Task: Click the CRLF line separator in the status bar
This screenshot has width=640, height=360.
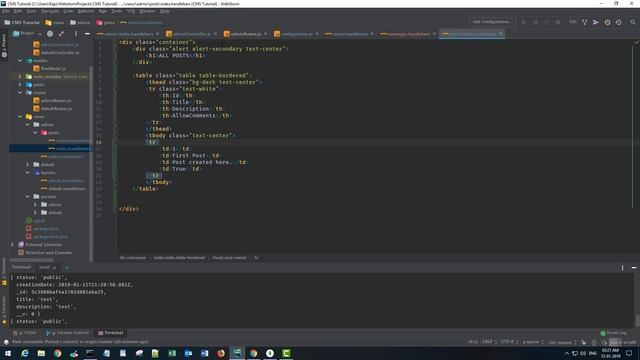Action: tap(489, 342)
